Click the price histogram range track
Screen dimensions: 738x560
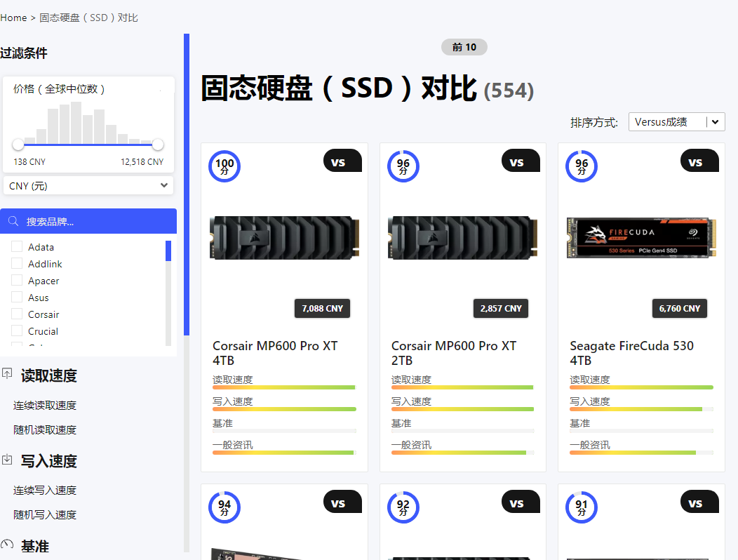tap(88, 144)
